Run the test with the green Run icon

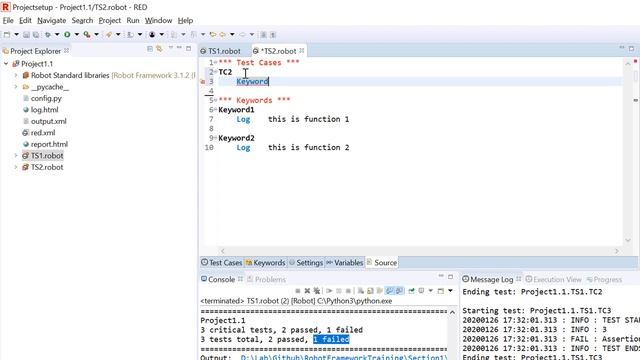tap(67, 35)
